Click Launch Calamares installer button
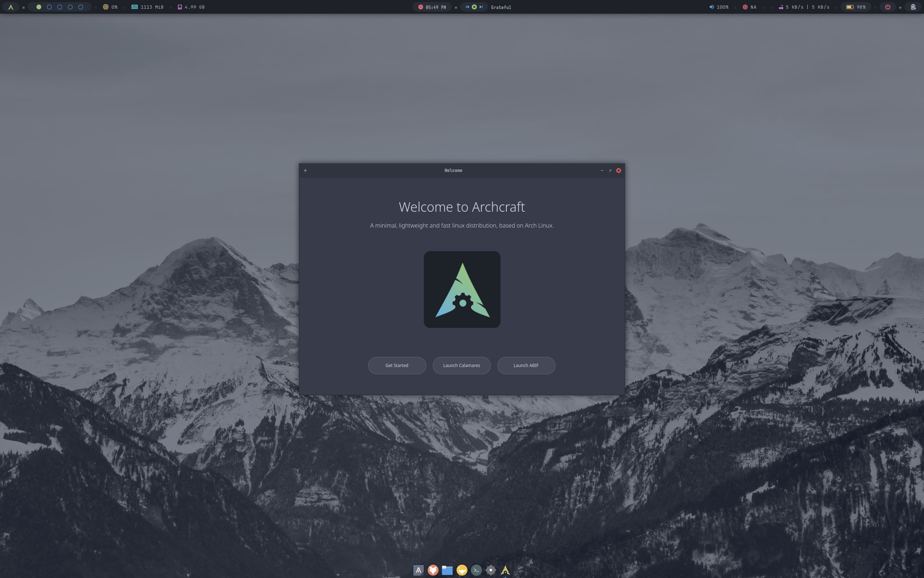 (462, 366)
